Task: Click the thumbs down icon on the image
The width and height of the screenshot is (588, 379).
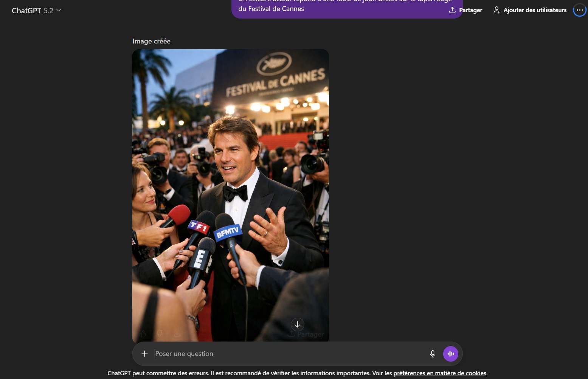Action: coord(160,334)
